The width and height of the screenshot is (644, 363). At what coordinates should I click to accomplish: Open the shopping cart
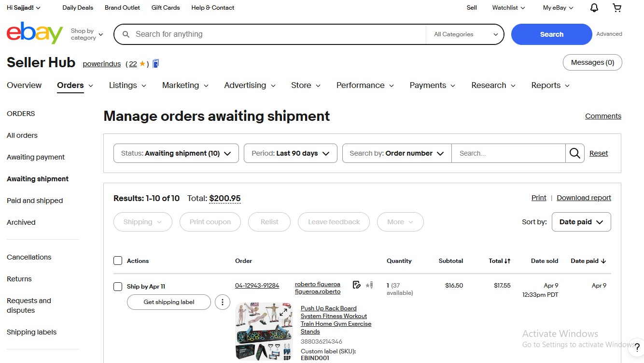tap(617, 8)
